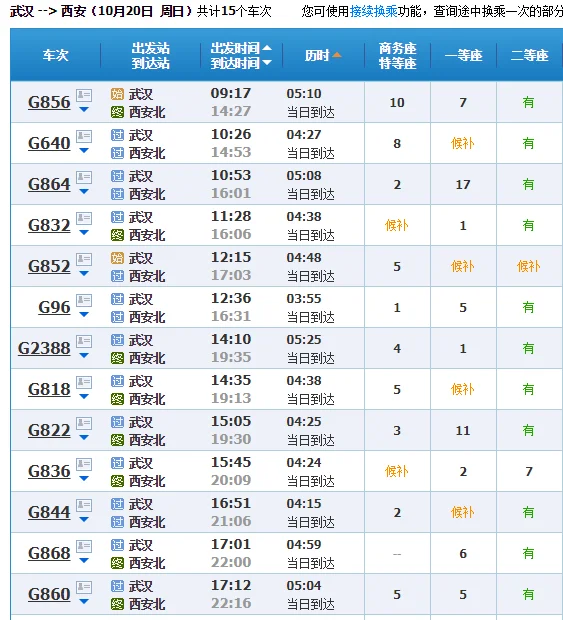
Task: Click departure time 17:01 for G868
Action: tap(231, 544)
